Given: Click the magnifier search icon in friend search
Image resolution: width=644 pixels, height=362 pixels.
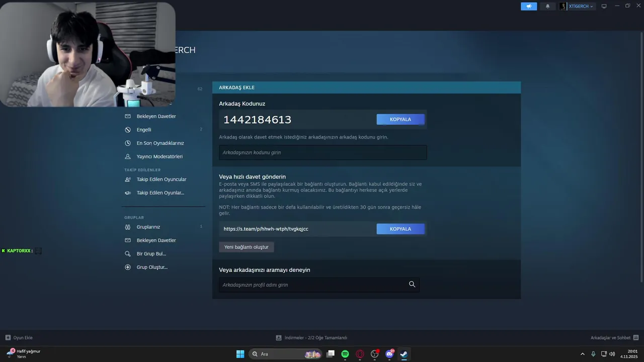Looking at the screenshot, I should pyautogui.click(x=412, y=285).
